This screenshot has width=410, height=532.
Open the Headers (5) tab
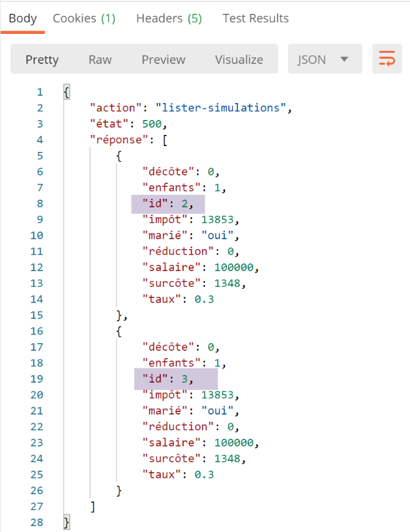tap(169, 18)
